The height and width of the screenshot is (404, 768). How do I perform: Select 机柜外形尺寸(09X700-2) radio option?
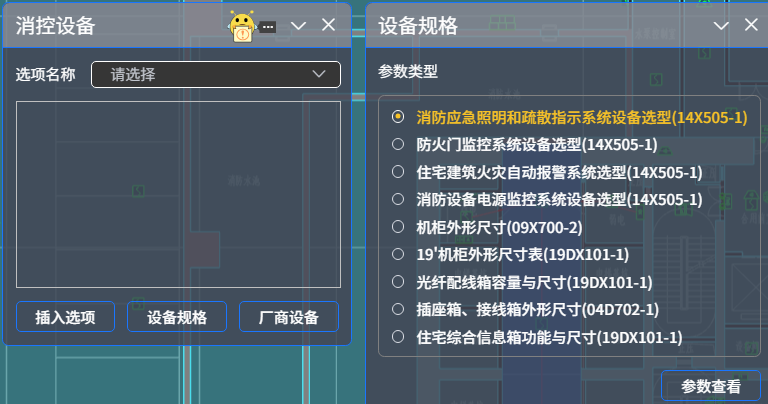[398, 226]
